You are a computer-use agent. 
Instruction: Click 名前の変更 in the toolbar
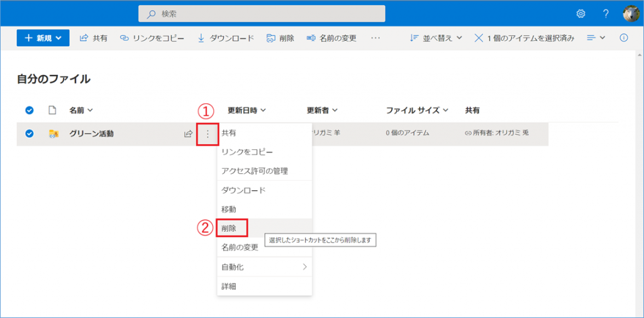coord(332,38)
